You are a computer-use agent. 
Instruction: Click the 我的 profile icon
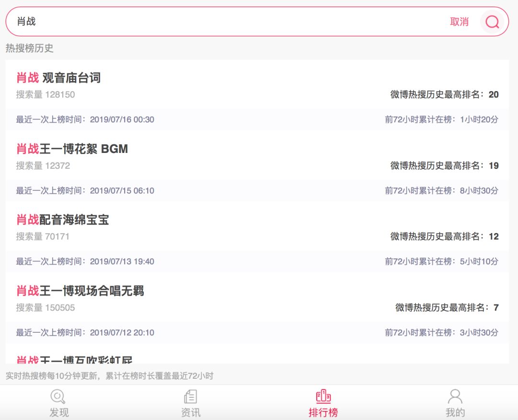click(455, 397)
